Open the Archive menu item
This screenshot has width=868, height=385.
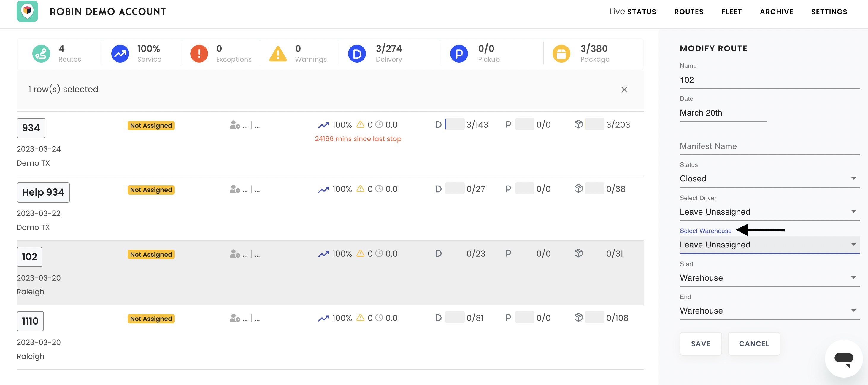tap(776, 12)
